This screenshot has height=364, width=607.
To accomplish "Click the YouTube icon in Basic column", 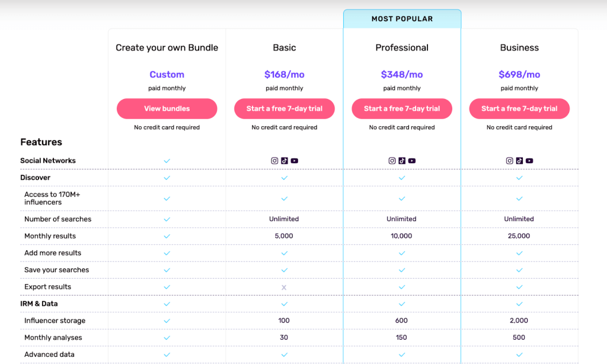I will point(295,161).
